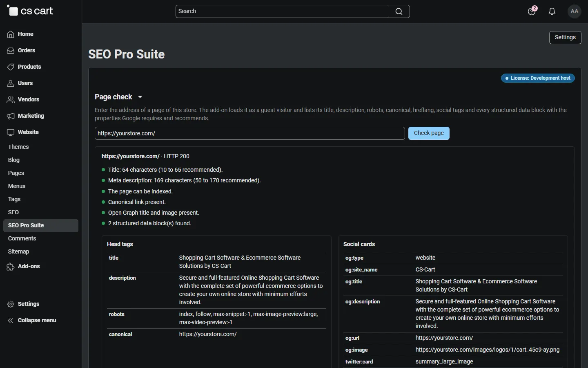This screenshot has height=368, width=588.
Task: Click the Users person icon
Action: coord(11,83)
